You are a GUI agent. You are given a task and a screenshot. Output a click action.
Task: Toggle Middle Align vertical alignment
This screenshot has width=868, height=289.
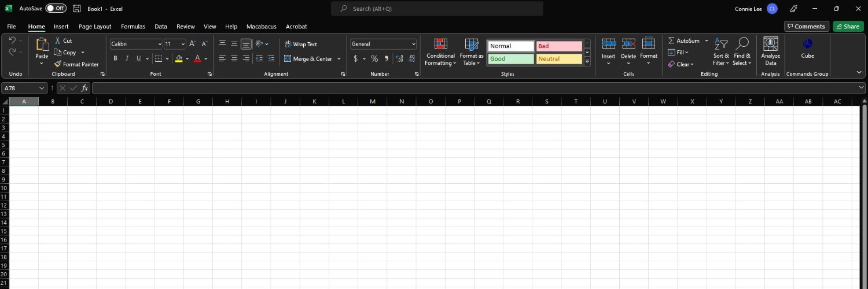[234, 44]
